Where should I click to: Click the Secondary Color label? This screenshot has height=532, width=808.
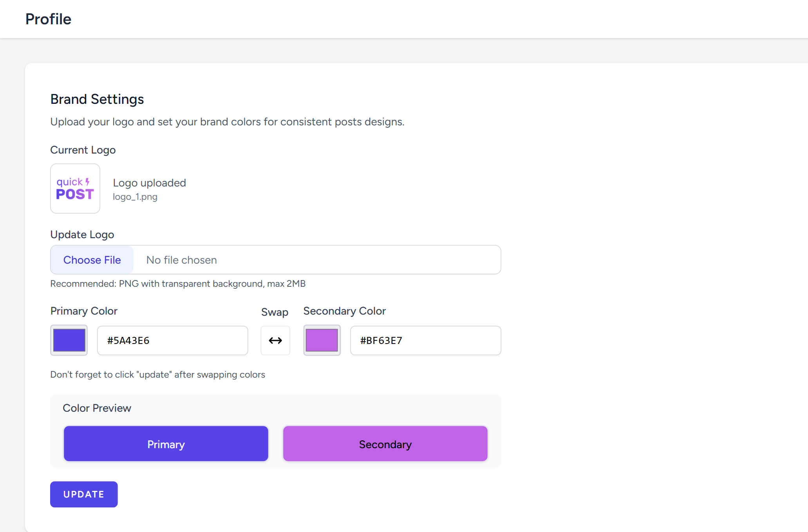pyautogui.click(x=344, y=311)
